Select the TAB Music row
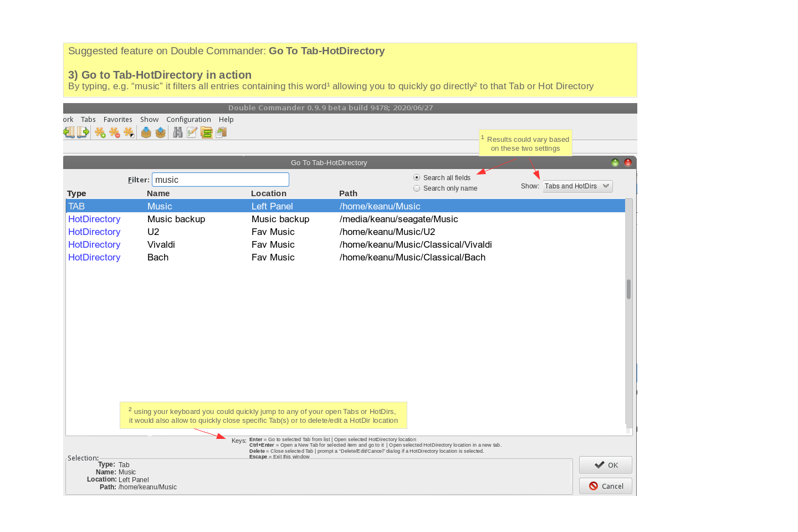This screenshot has width=798, height=532. click(x=345, y=206)
